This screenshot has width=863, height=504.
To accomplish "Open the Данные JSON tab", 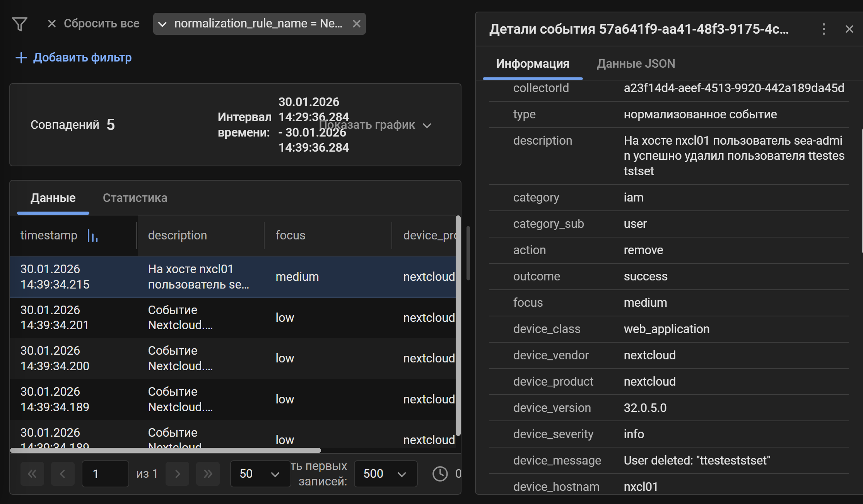I will [636, 63].
